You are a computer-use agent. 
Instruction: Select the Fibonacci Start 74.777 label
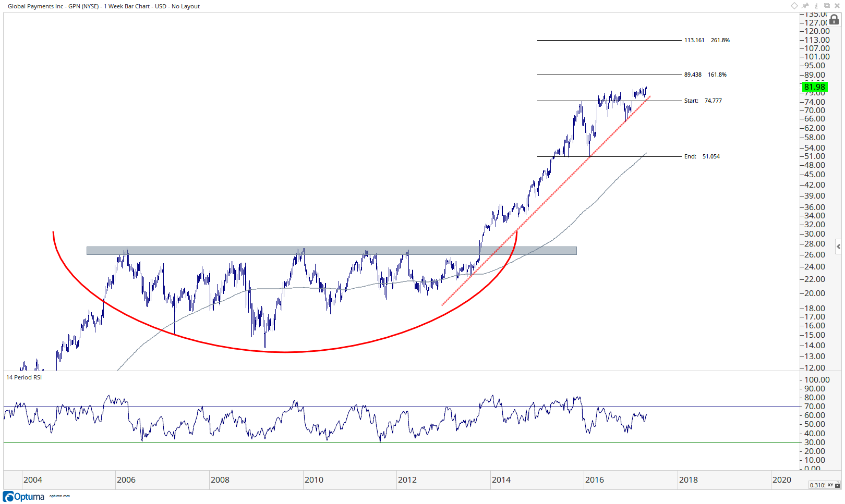click(x=703, y=101)
